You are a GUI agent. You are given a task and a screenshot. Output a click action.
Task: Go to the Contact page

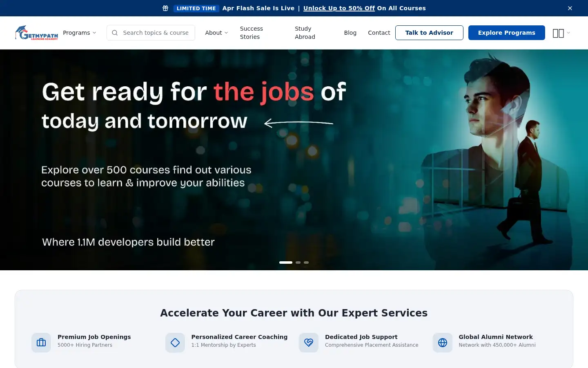point(379,33)
